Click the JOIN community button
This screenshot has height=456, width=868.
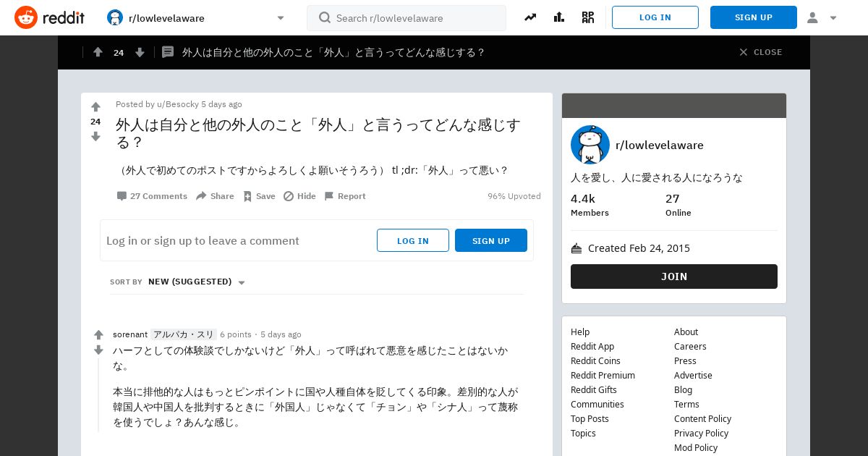pyautogui.click(x=674, y=276)
